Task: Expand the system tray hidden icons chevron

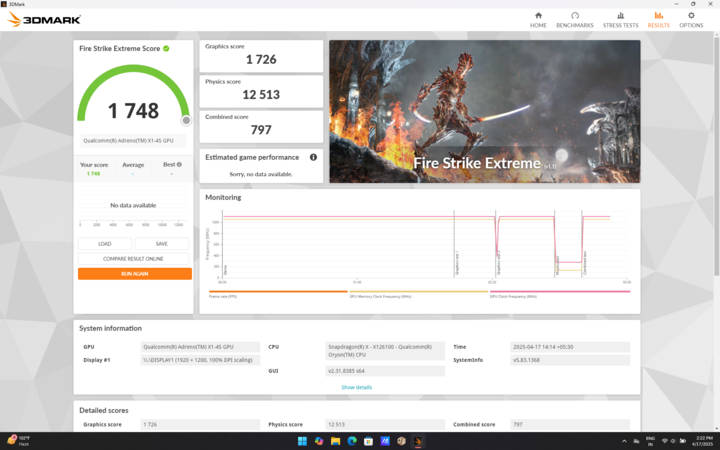Action: 624,441
